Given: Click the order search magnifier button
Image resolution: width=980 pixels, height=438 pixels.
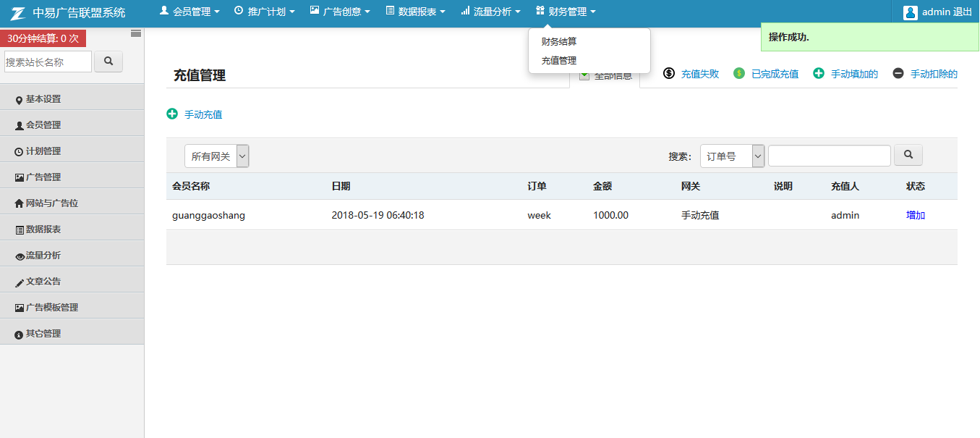Looking at the screenshot, I should 908,155.
